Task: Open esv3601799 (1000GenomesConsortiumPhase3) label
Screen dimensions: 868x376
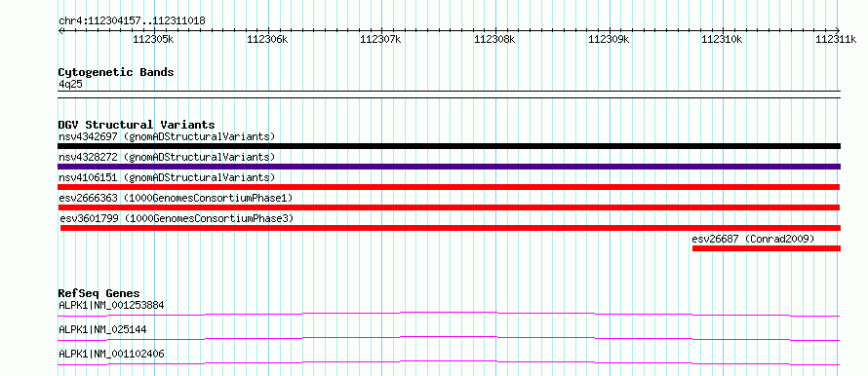Action: click(178, 218)
